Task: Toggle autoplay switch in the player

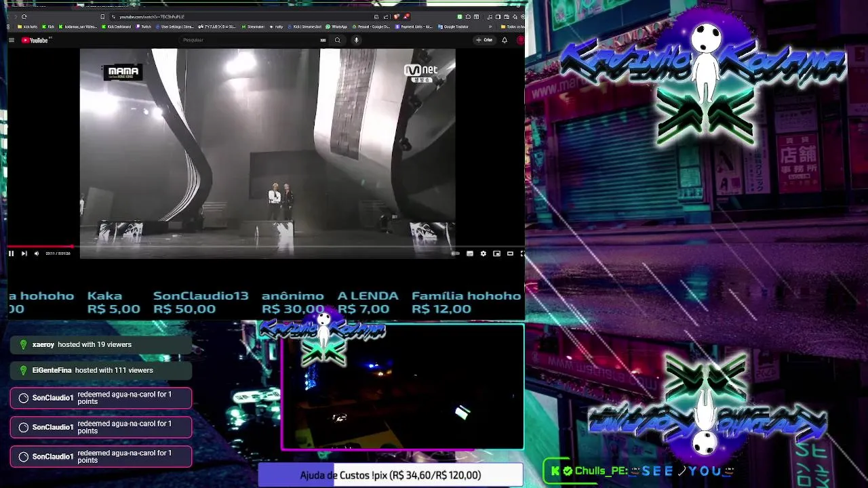Action: [456, 253]
